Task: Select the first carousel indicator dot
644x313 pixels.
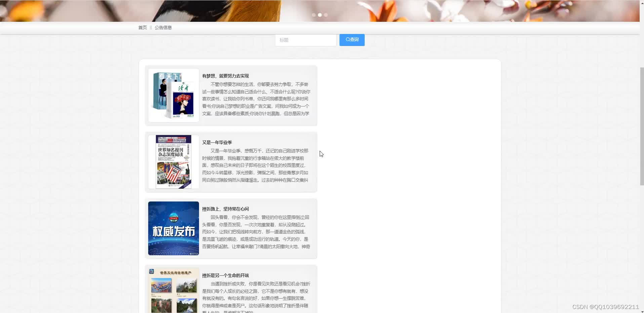Action: pos(314,15)
